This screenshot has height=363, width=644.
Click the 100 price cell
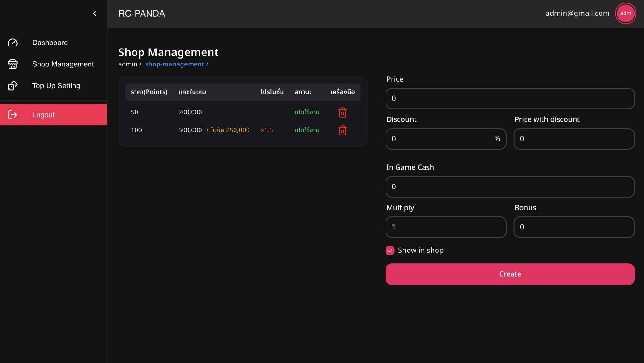coord(136,130)
